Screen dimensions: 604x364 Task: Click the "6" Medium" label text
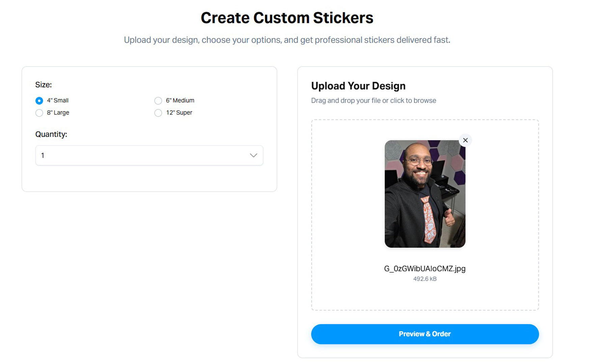(180, 100)
